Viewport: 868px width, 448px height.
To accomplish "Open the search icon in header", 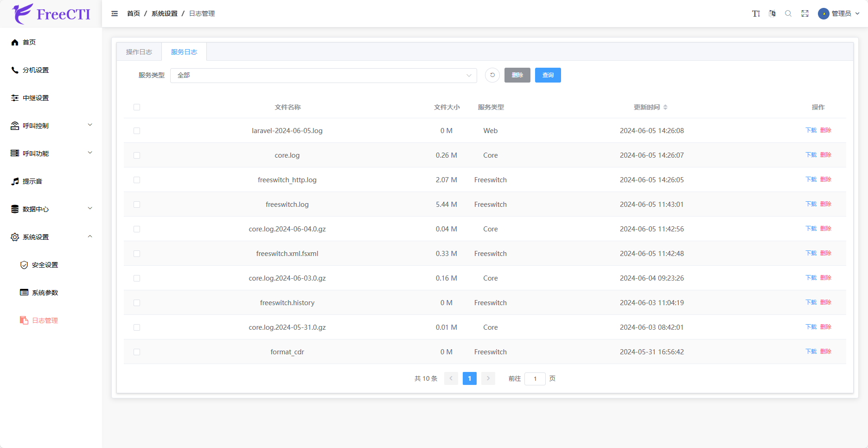I will point(788,13).
